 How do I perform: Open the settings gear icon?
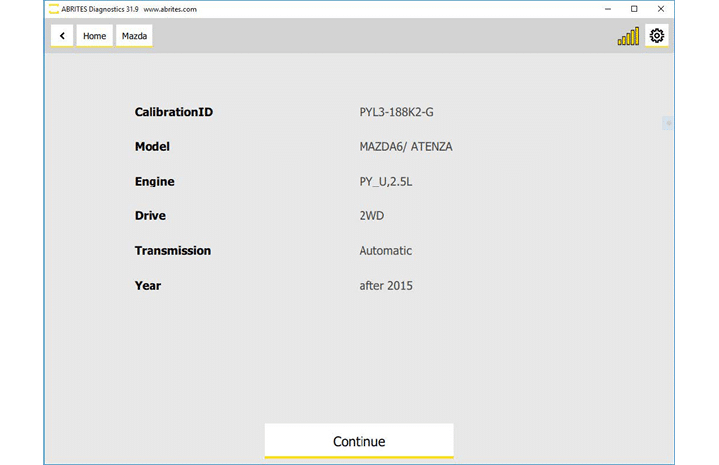point(657,36)
